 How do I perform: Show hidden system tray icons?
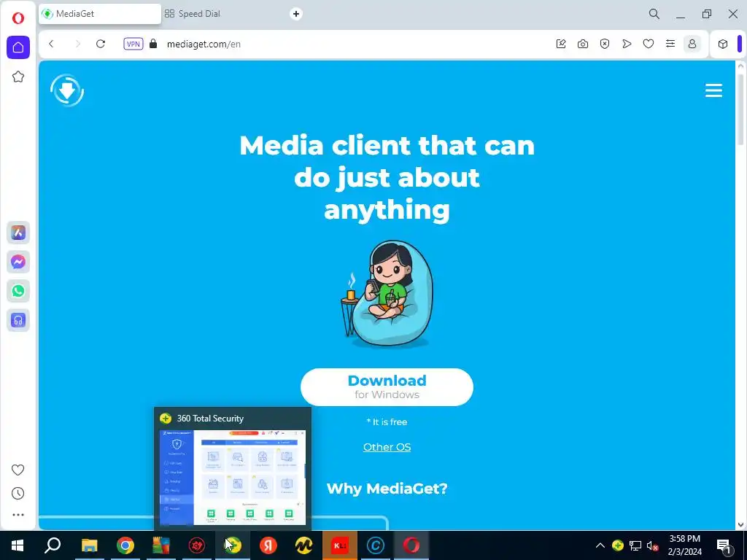(600, 545)
